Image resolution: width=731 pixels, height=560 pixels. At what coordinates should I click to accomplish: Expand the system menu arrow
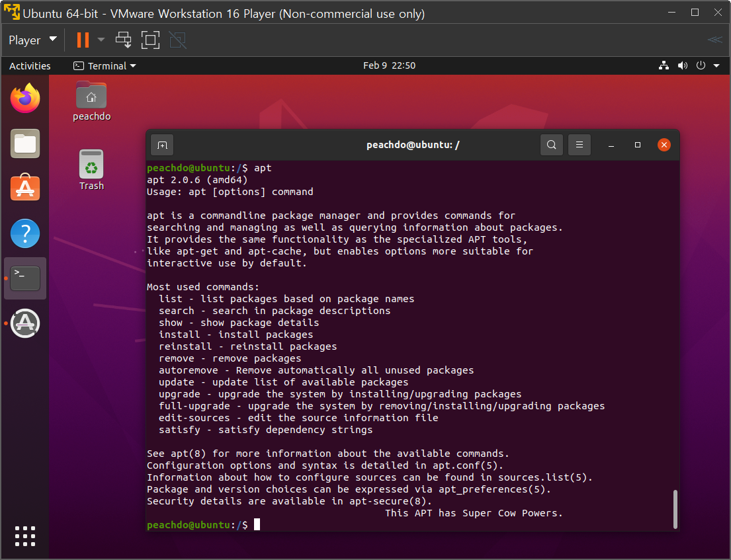click(716, 65)
